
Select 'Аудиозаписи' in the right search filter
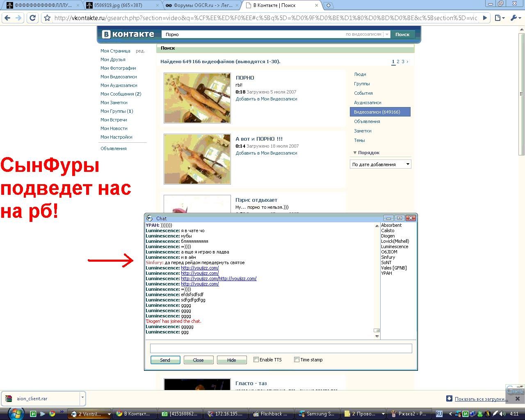[x=367, y=103]
